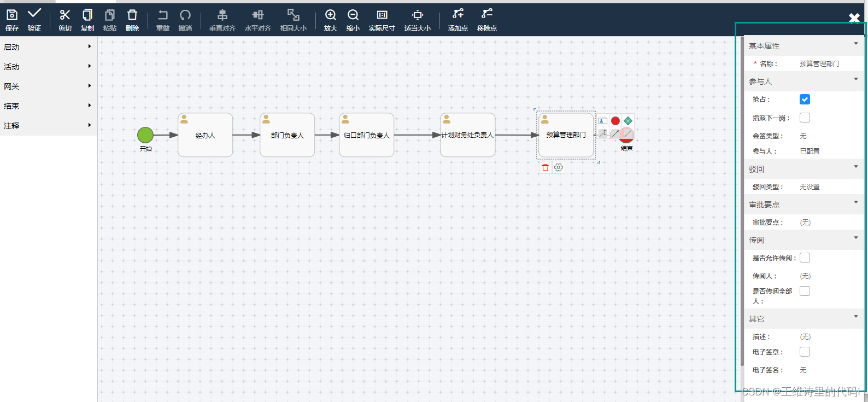Viewport: 868px width, 402px height.
Task: Cut selection with 剪切
Action: (x=65, y=20)
